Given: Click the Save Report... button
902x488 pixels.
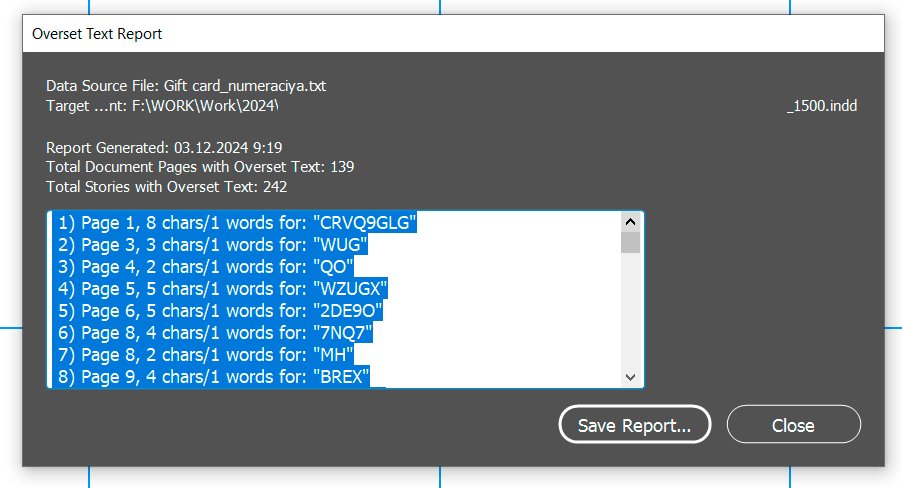Looking at the screenshot, I should click(x=635, y=425).
